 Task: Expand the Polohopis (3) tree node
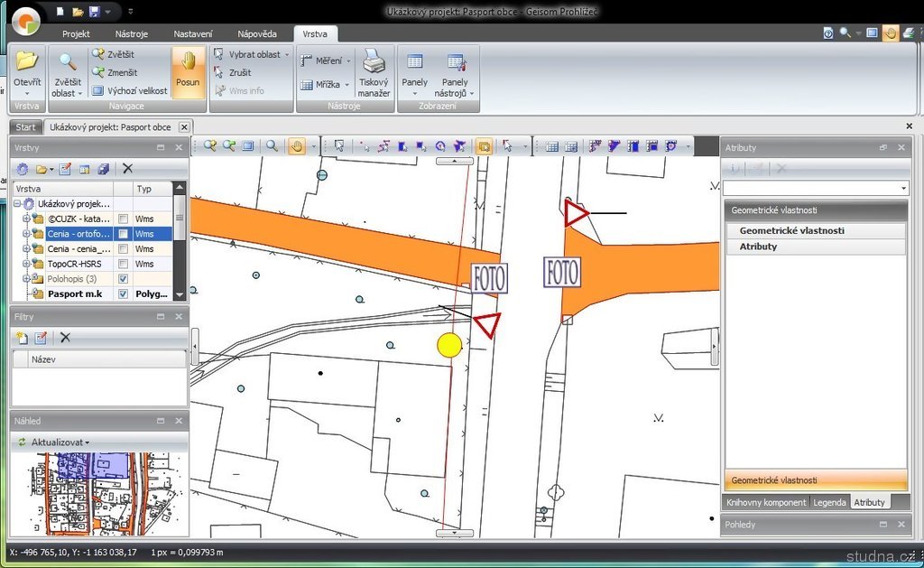pos(26,279)
